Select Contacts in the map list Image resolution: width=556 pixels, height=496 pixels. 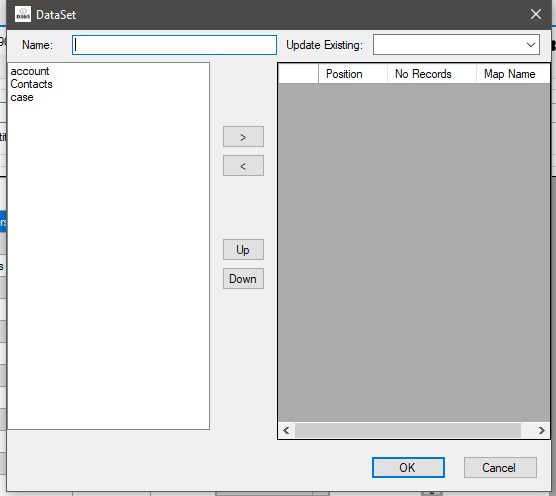pyautogui.click(x=32, y=84)
